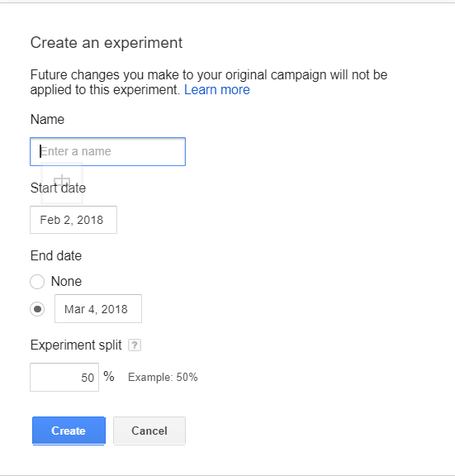Click the Create an experiment heading
The width and height of the screenshot is (455, 476).
[x=107, y=42]
